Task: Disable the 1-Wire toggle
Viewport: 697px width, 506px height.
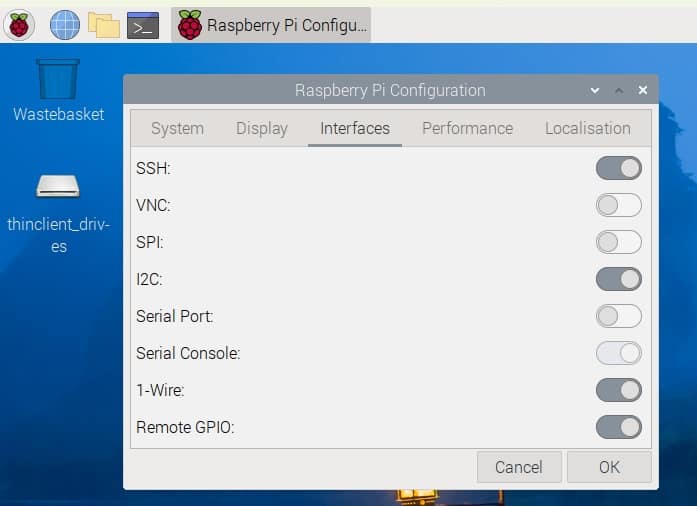Action: click(618, 390)
